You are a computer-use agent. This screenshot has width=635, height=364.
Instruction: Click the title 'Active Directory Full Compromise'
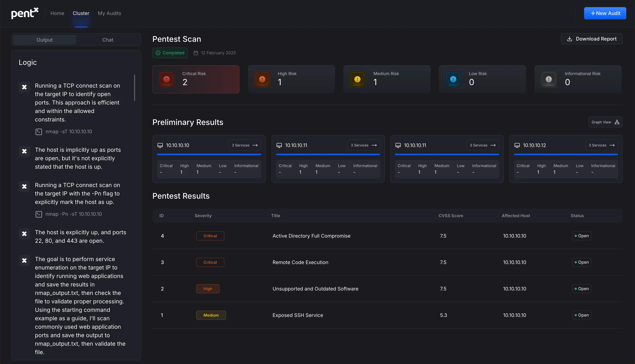coord(311,236)
